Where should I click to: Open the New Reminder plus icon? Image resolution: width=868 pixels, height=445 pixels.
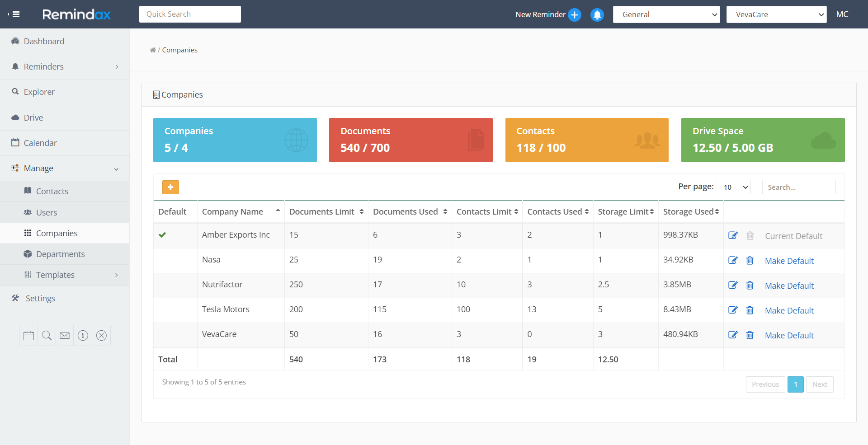574,14
